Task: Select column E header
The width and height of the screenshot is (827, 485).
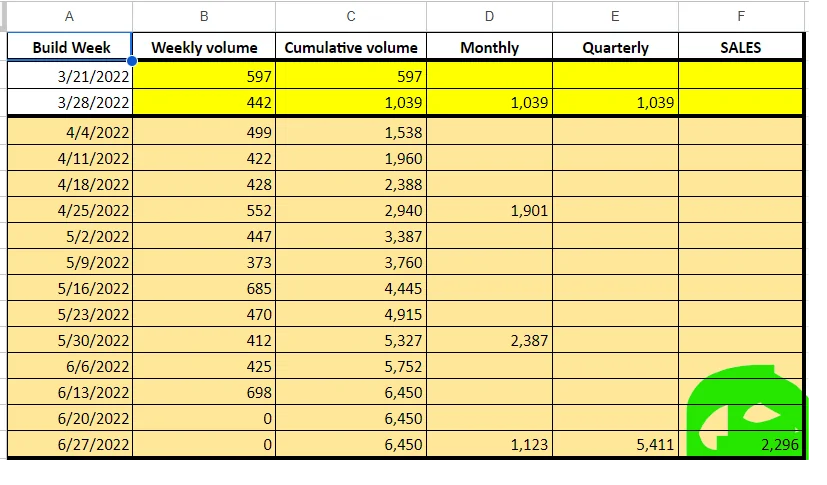Action: click(x=615, y=16)
